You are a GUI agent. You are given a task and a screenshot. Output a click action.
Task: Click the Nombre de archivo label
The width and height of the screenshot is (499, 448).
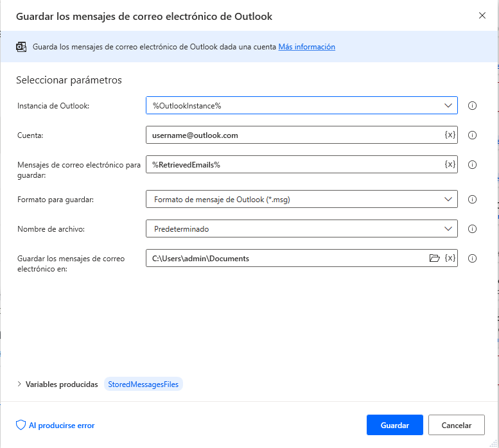pyautogui.click(x=51, y=229)
